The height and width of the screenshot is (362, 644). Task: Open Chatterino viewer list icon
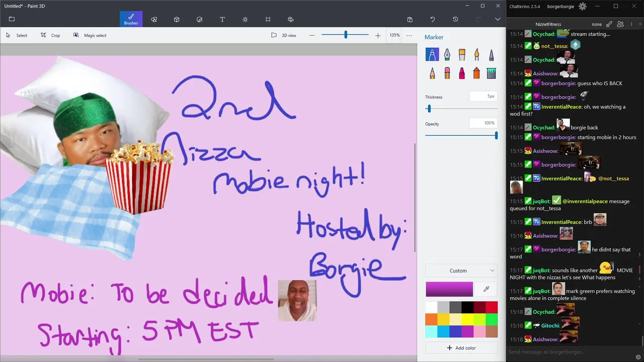[x=620, y=24]
